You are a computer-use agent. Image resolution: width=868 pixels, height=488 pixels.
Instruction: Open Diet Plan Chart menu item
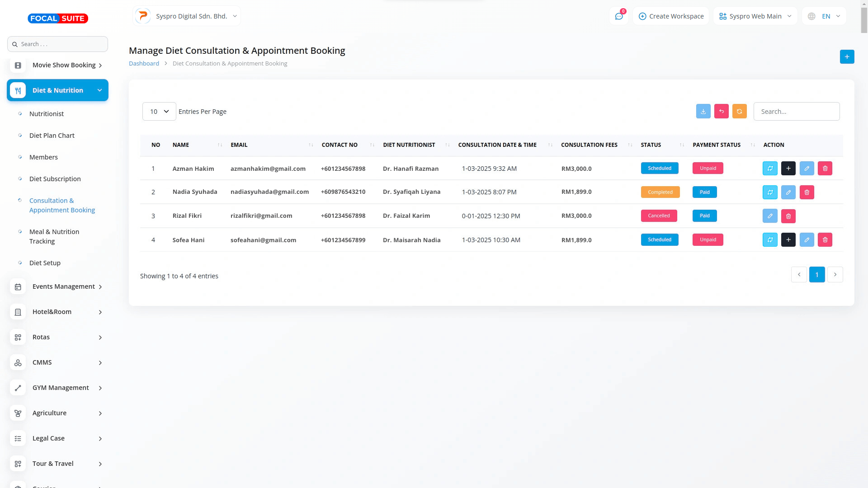pos(52,136)
